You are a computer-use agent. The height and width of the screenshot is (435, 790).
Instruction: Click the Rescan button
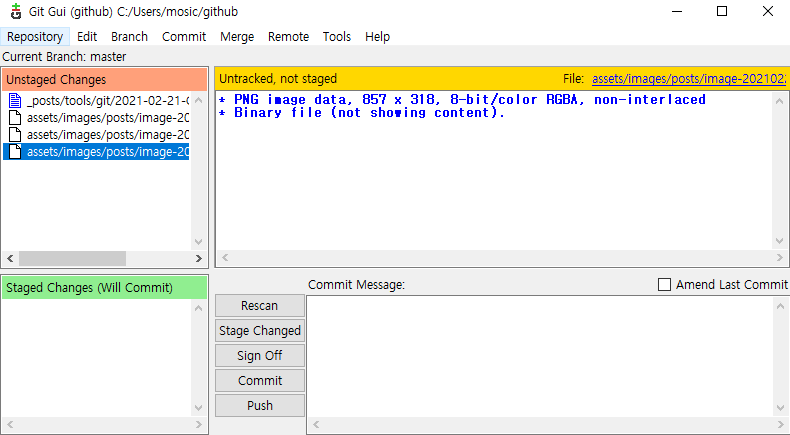(x=260, y=306)
